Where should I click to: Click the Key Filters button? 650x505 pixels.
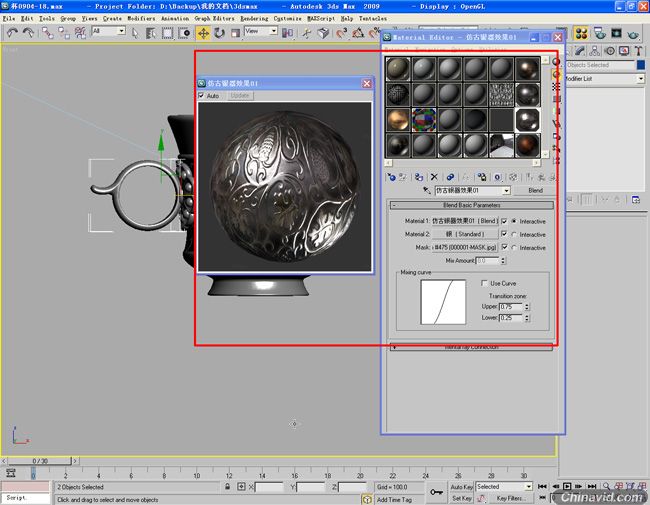tap(511, 498)
